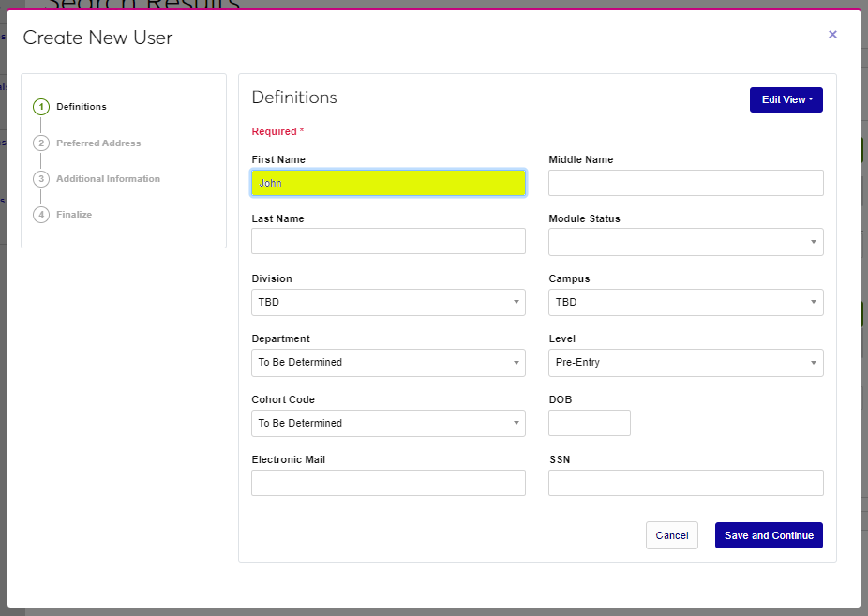Expand the Campus dropdown
Image resolution: width=868 pixels, height=616 pixels.
[685, 302]
